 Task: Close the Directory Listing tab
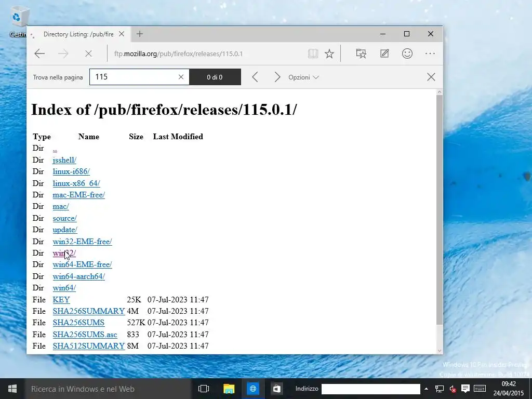(122, 34)
